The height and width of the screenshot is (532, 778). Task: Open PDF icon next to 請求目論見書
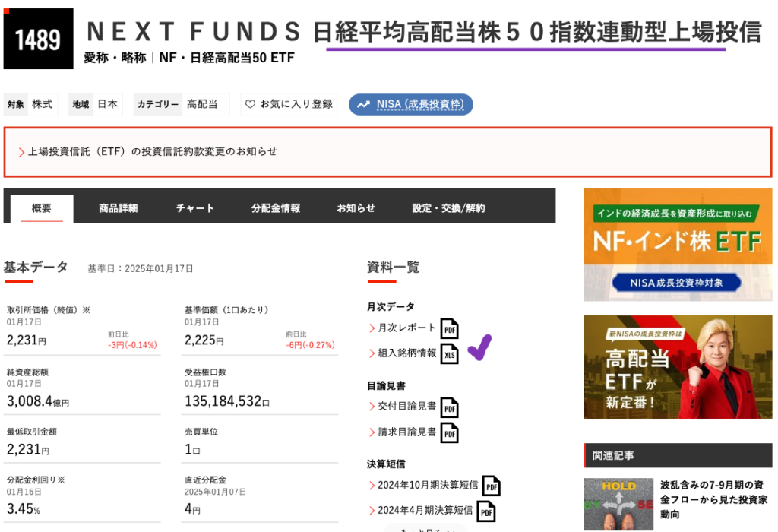(450, 432)
